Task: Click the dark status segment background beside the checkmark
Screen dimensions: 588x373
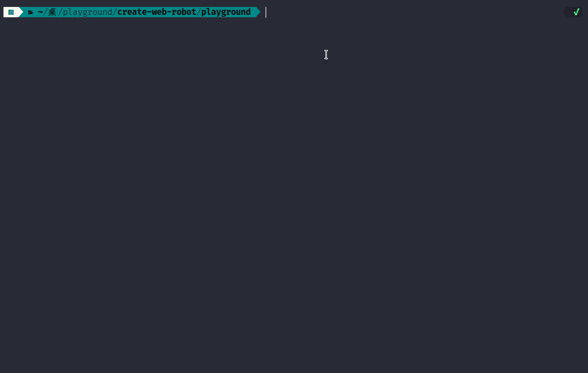Action: pos(570,12)
